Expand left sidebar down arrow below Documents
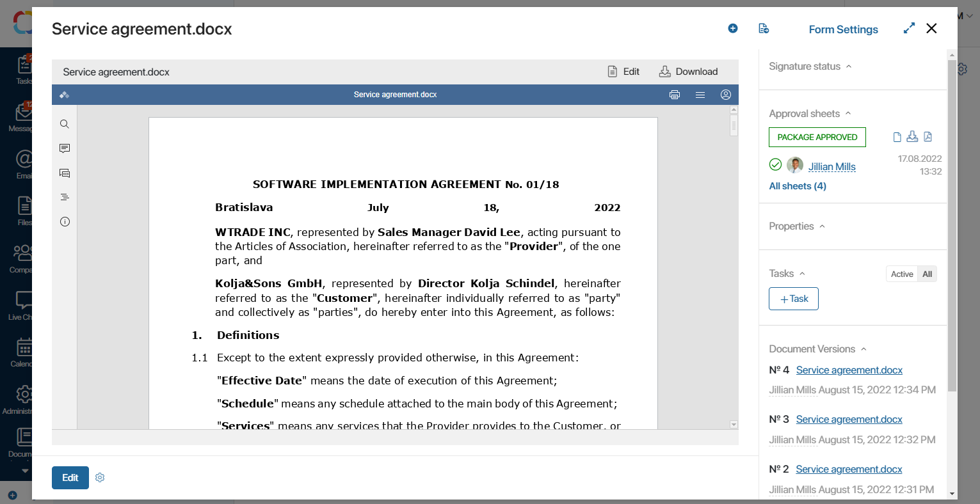This screenshot has height=504, width=980. 25,471
